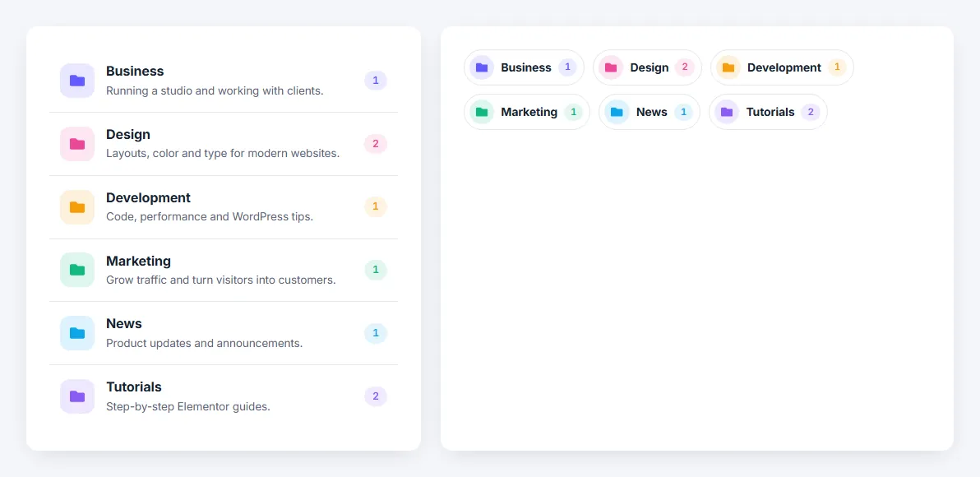Click the count badge in Marketing list row

click(x=376, y=270)
